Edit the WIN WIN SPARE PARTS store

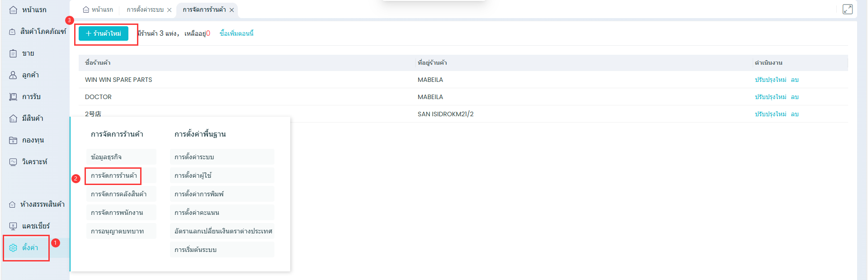click(770, 80)
